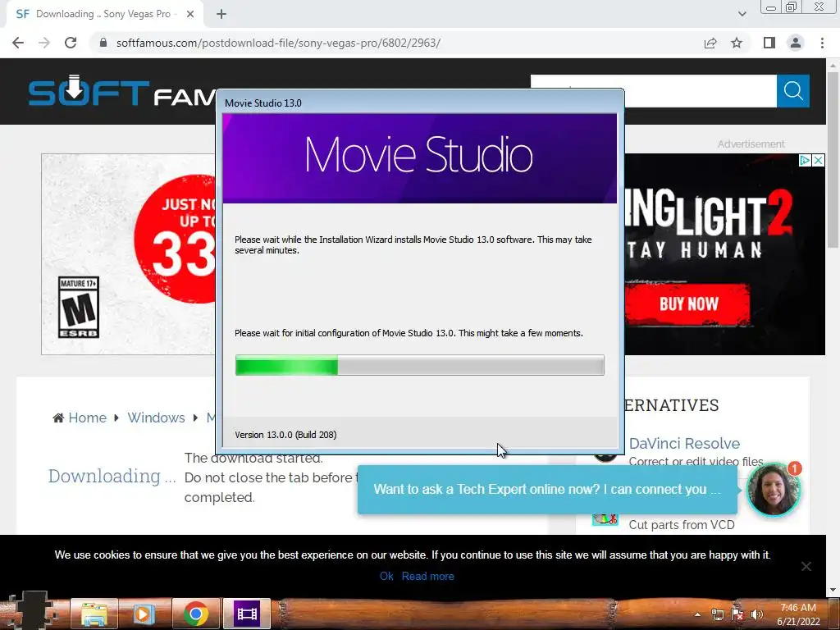
Task: Switch to Movie Studio installer in taskbar
Action: [x=247, y=614]
